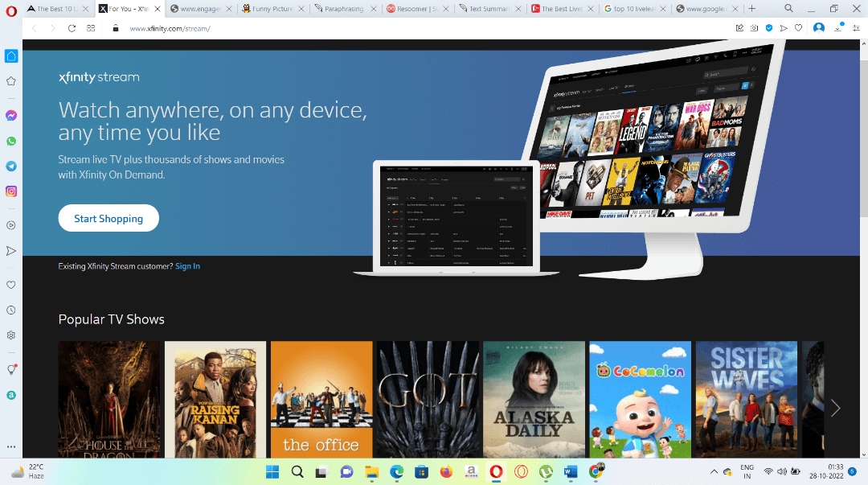This screenshot has width=868, height=485.
Task: Search open tabs with the magnifier icon
Action: (x=789, y=8)
